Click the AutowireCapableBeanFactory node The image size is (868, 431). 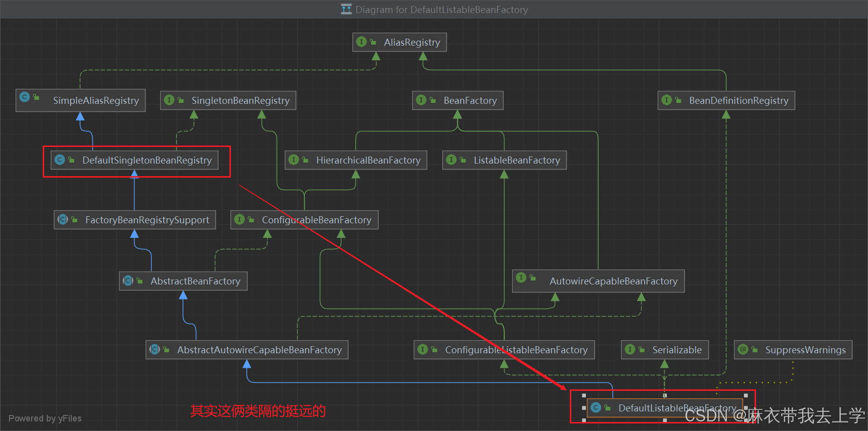point(598,281)
